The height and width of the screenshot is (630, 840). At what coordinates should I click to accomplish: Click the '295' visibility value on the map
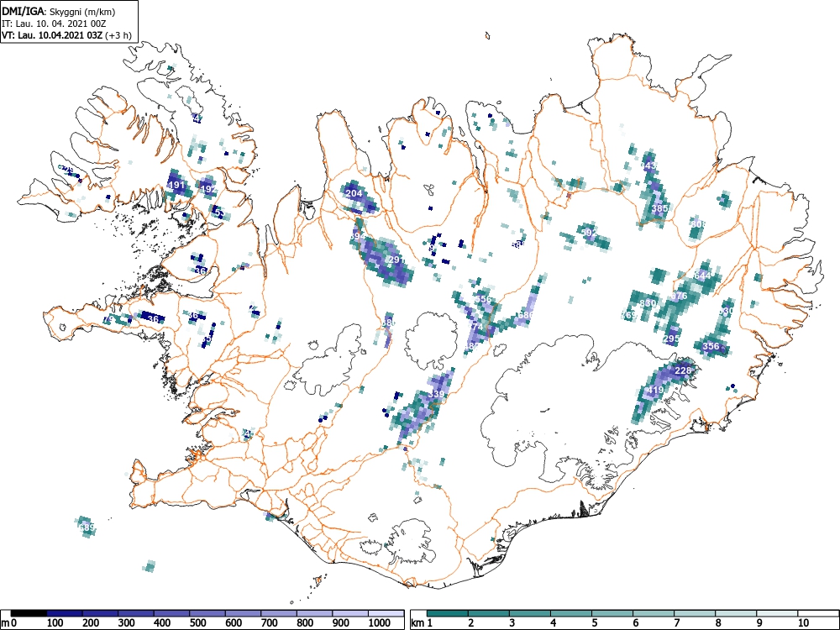click(x=671, y=339)
